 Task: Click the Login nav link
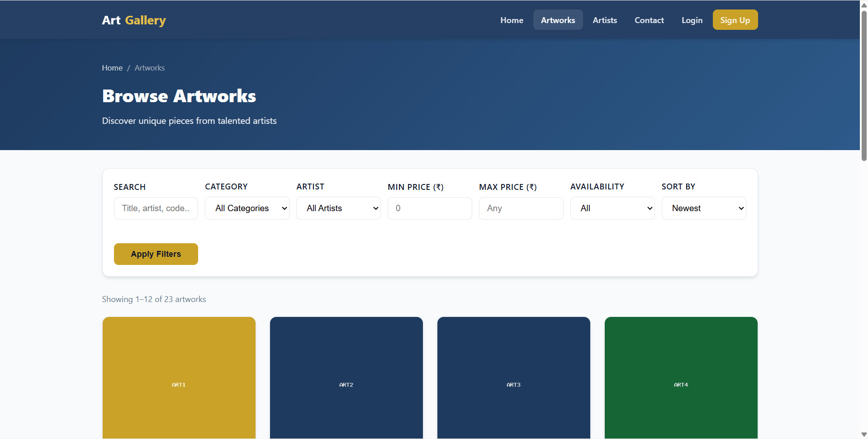[692, 20]
